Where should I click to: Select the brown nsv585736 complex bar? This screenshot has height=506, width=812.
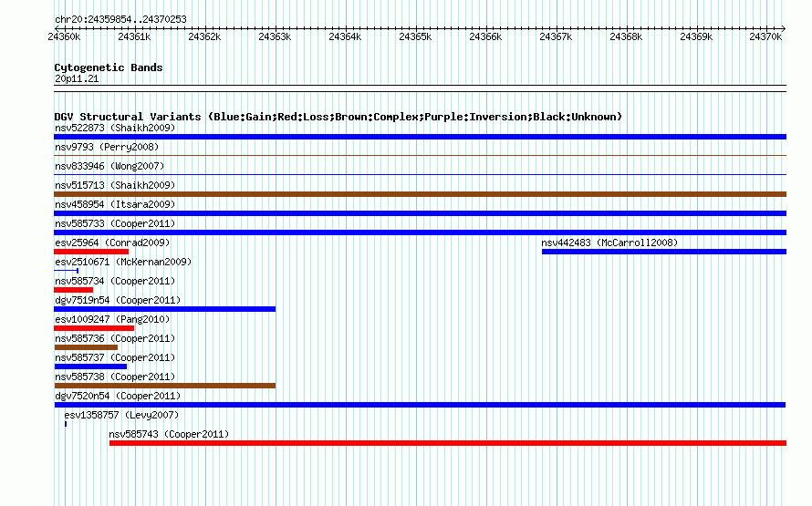tap(86, 347)
